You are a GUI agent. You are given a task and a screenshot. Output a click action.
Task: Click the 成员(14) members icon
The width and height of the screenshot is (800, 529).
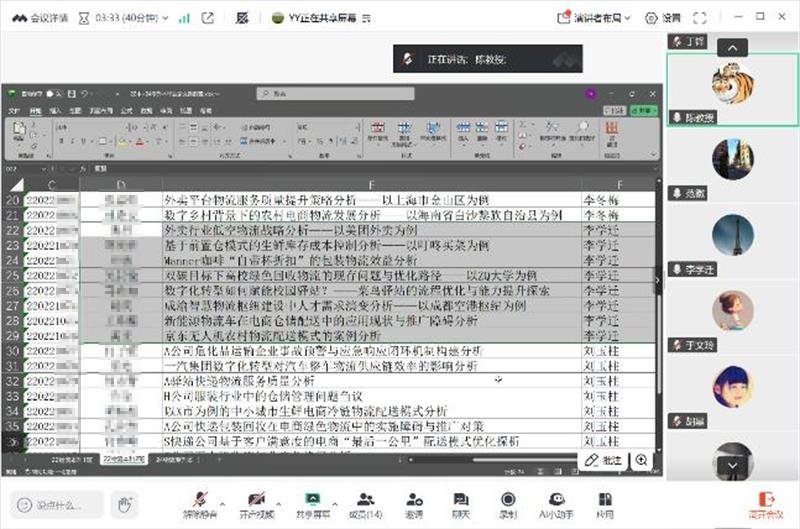(365, 502)
